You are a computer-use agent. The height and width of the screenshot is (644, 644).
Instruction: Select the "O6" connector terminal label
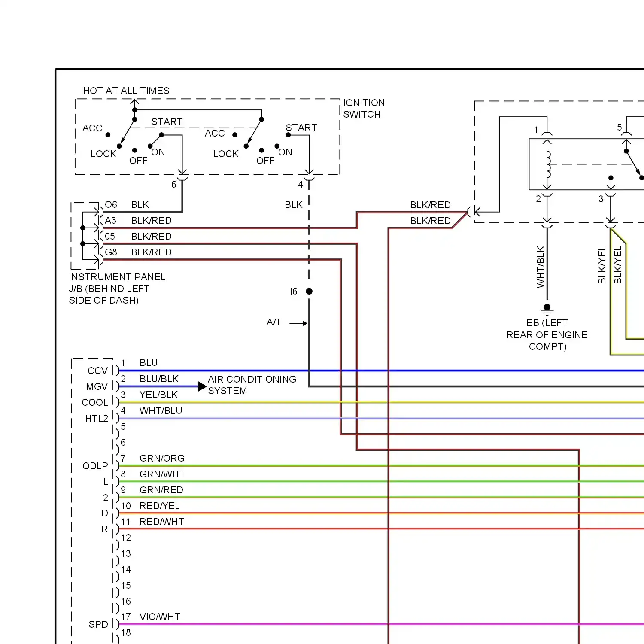click(x=111, y=204)
